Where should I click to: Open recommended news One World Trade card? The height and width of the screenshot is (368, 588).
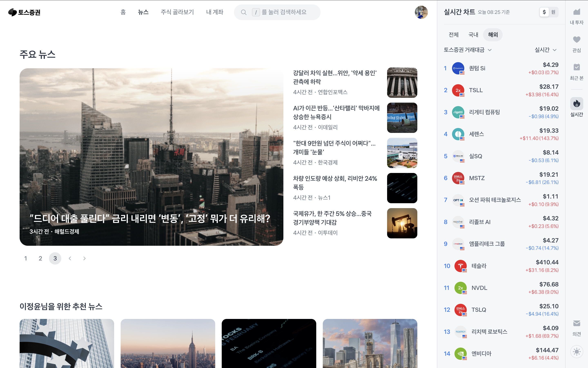pos(370,343)
